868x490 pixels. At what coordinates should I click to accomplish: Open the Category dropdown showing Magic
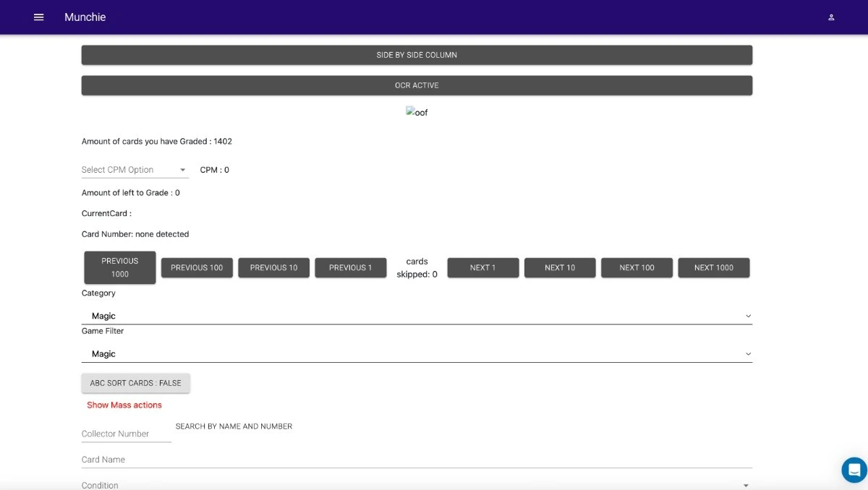click(x=417, y=315)
